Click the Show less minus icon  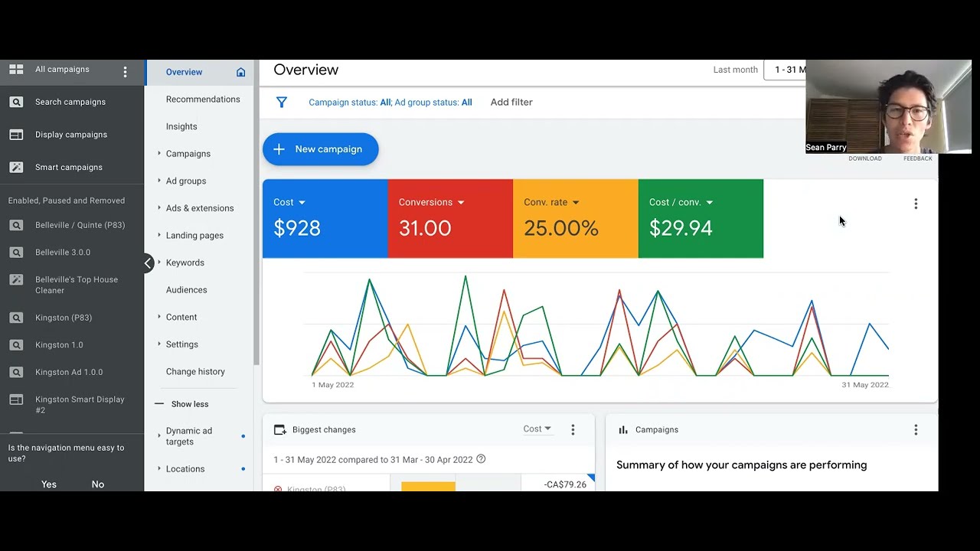(159, 403)
